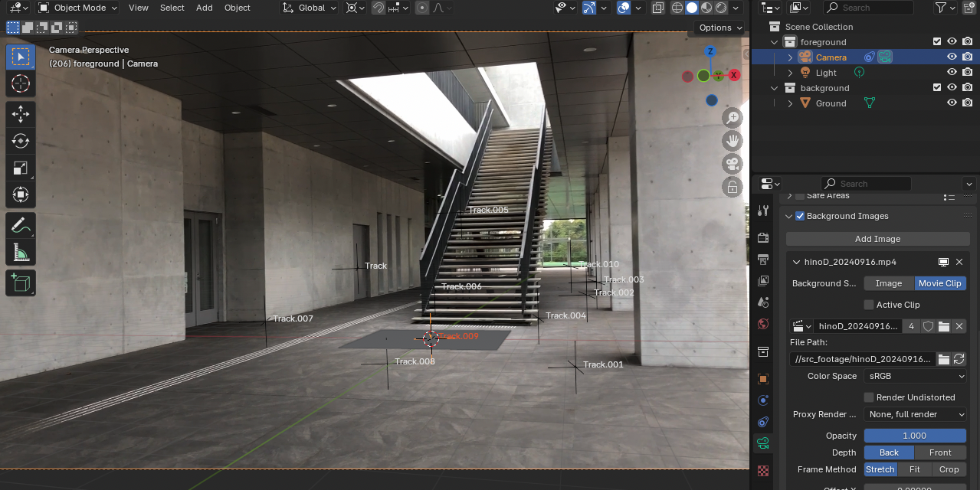980x490 pixels.
Task: Open pivot point dropdown
Action: coord(355,8)
